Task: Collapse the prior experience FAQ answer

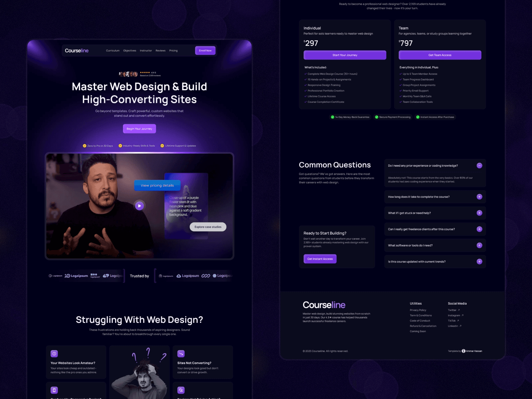Action: [x=479, y=165]
